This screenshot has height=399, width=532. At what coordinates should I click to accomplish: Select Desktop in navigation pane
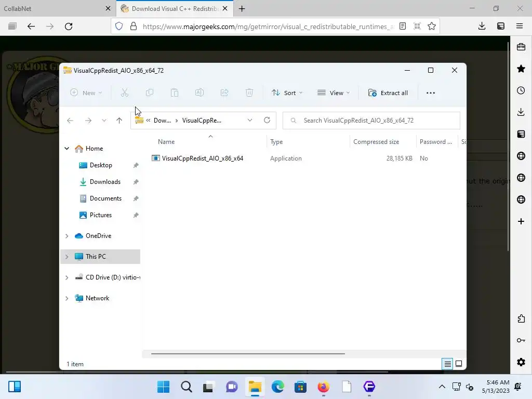coord(101,165)
